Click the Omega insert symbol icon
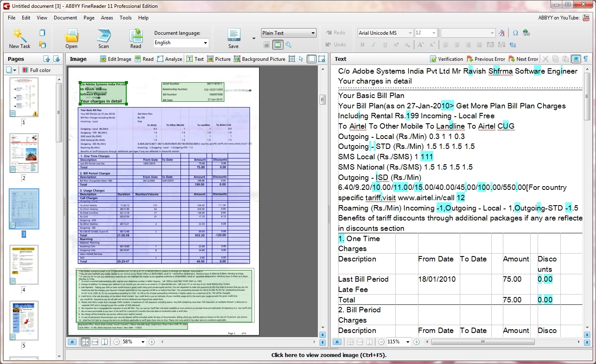The width and height of the screenshot is (596, 364). click(515, 33)
